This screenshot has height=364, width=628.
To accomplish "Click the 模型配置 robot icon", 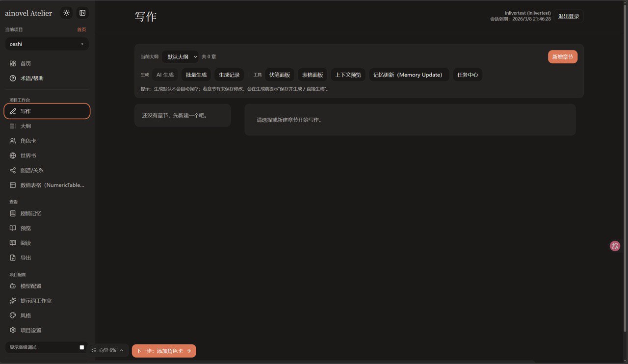I will click(x=13, y=286).
